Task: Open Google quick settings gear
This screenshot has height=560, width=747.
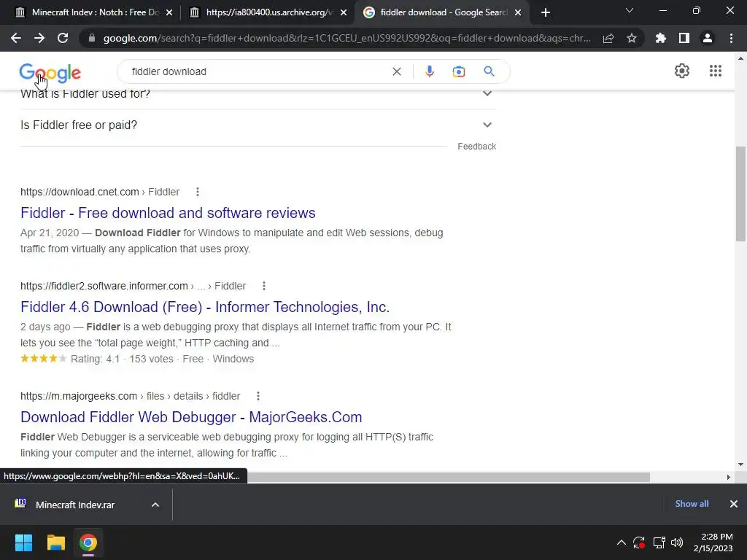Action: click(682, 71)
